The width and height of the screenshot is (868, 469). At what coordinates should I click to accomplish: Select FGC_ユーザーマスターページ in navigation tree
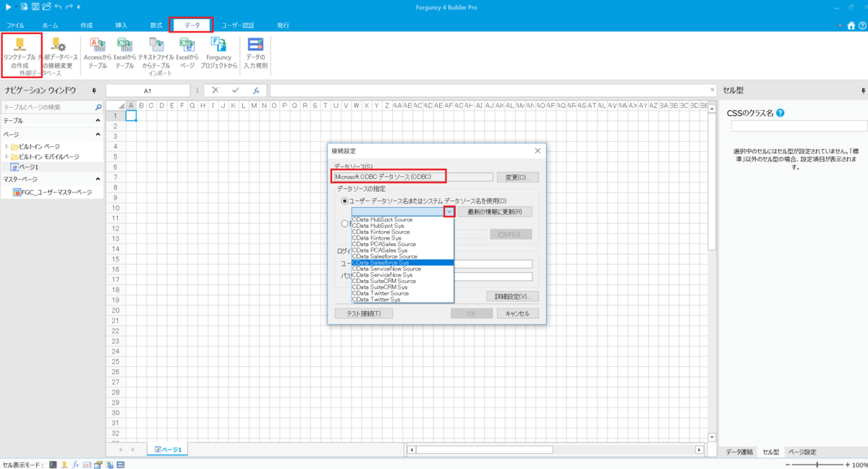52,192
